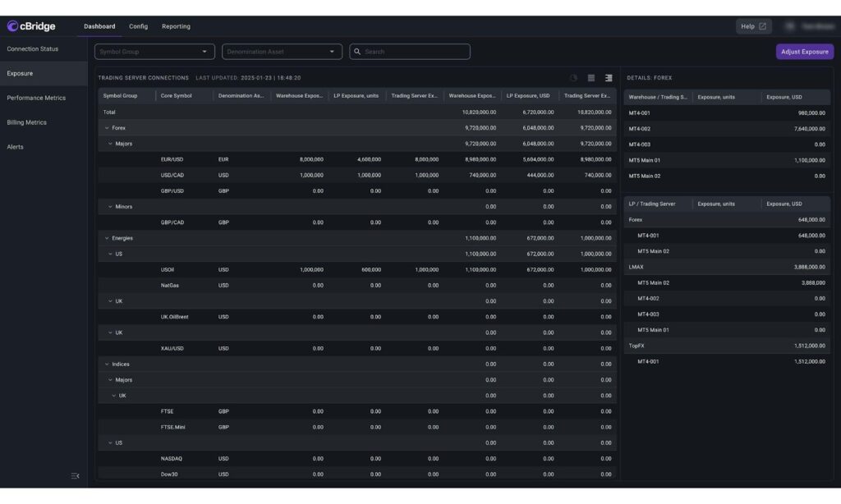The height and width of the screenshot is (504, 841).
Task: Click the external link icon beside Help
Action: pos(762,26)
